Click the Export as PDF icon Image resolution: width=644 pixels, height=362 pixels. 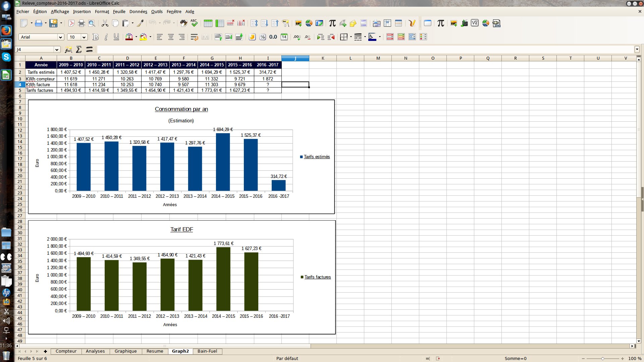71,23
